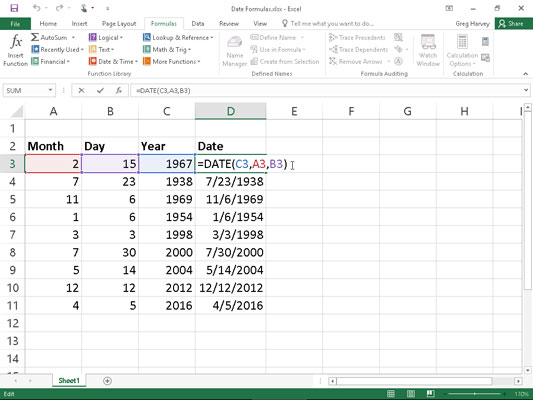
Task: Switch to the View tab
Action: tap(260, 23)
